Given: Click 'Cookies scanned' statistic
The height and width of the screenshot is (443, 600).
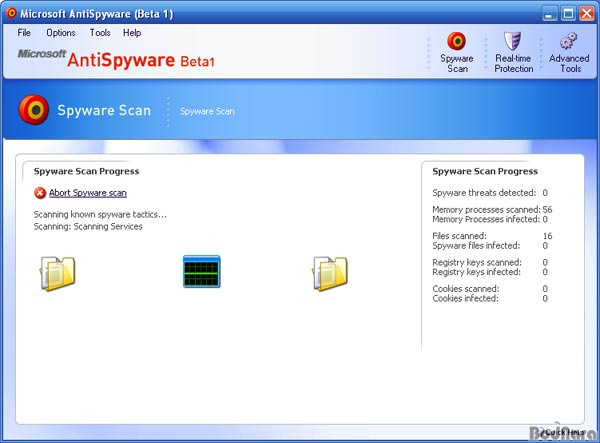Looking at the screenshot, I should click(x=490, y=289).
